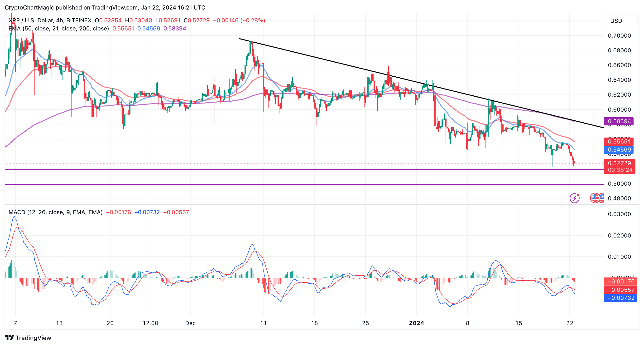This screenshot has height=346, width=644.
Task: Click the blue 0.54569 price axis label
Action: (619, 150)
